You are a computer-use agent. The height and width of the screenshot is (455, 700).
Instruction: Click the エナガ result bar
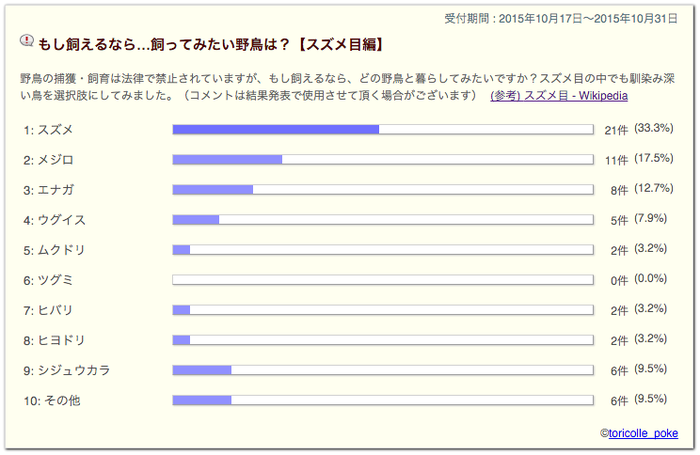pos(383,190)
